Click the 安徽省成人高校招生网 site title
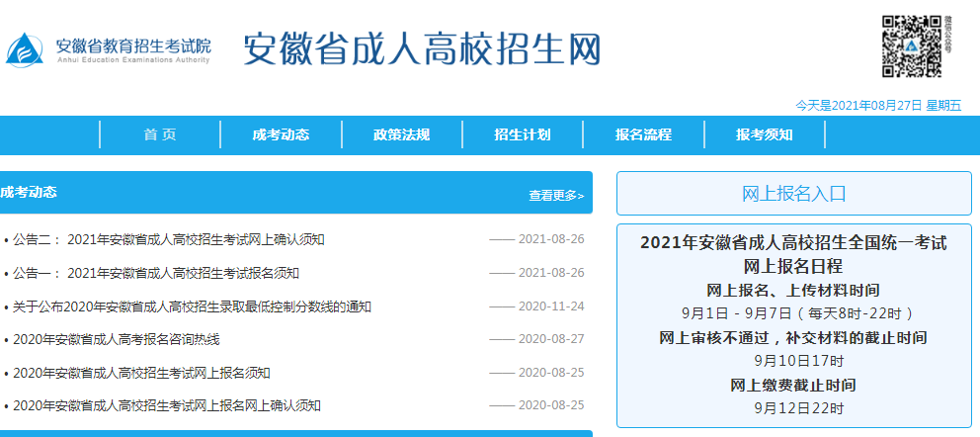The height and width of the screenshot is (437, 980). pos(422,49)
